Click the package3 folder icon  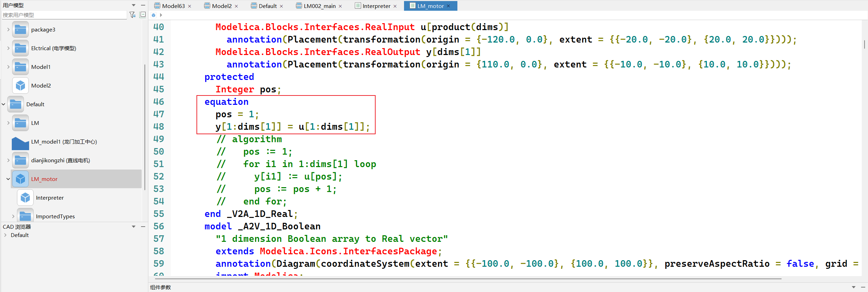pyautogui.click(x=20, y=29)
